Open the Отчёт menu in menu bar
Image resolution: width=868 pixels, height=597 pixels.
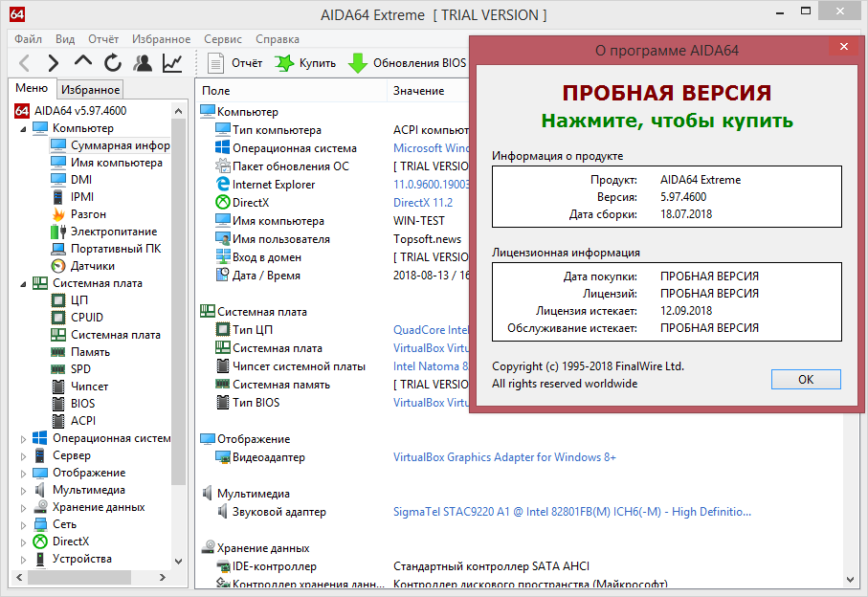pos(103,39)
